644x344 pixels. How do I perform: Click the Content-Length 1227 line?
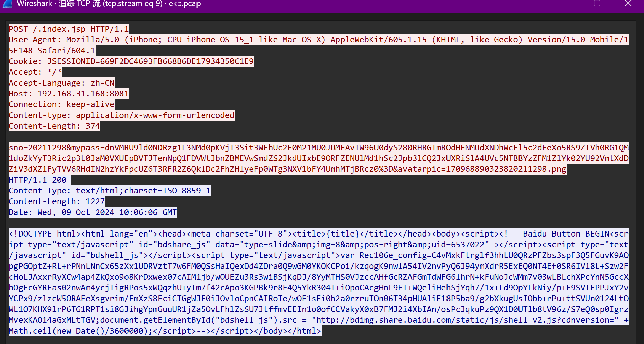pos(57,201)
